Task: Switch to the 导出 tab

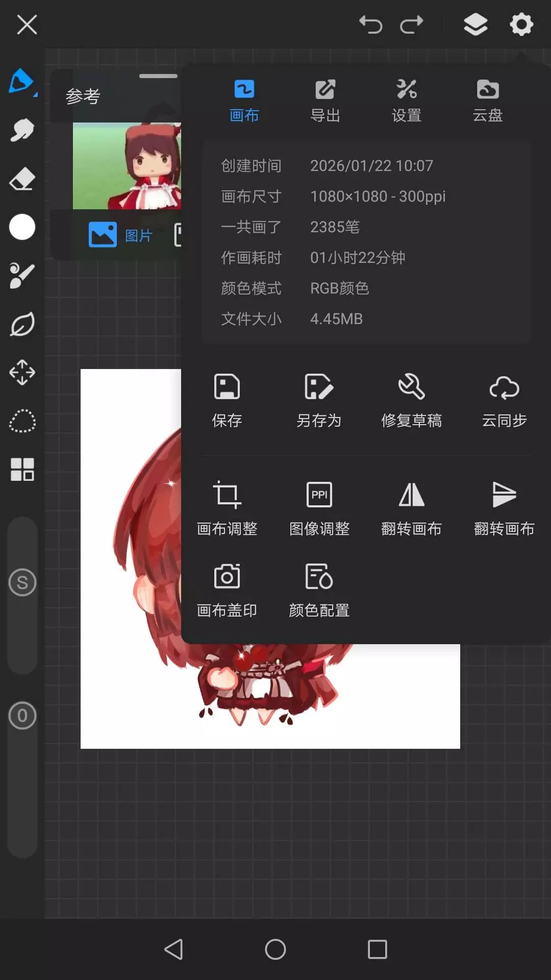Action: 325,101
